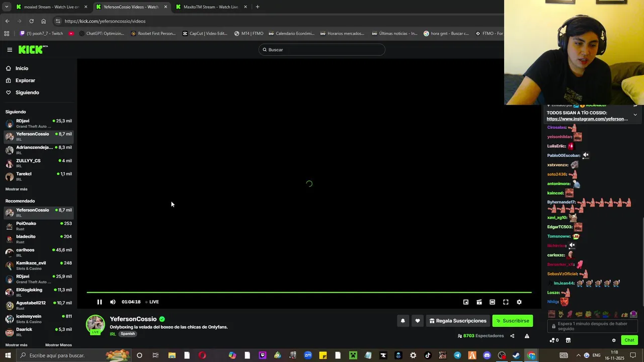Report stream with warning triangle icon

tap(527, 336)
